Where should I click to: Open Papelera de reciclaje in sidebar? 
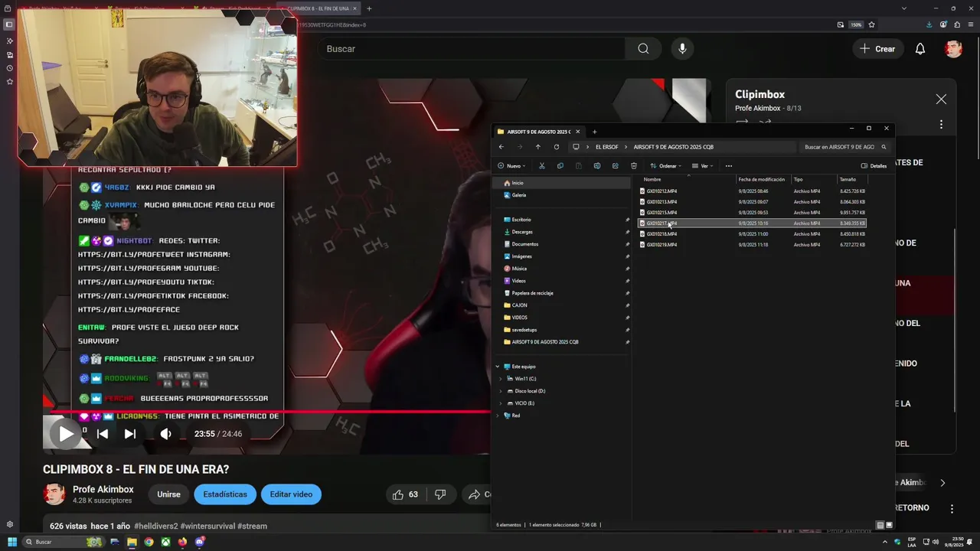point(532,293)
